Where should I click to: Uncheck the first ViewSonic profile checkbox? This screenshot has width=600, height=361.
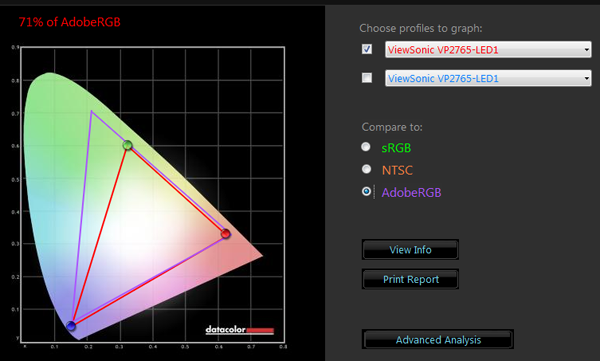point(367,49)
